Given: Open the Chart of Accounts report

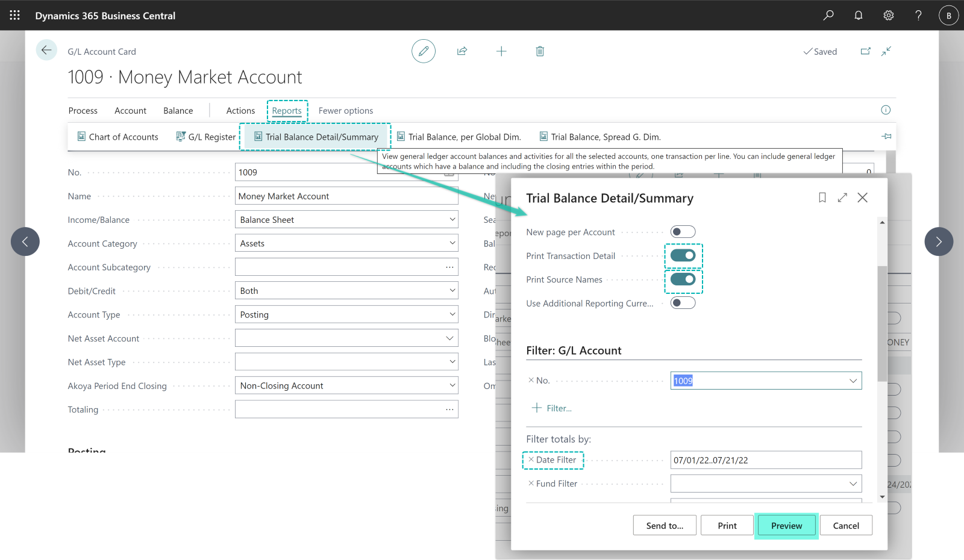Looking at the screenshot, I should click(x=118, y=137).
